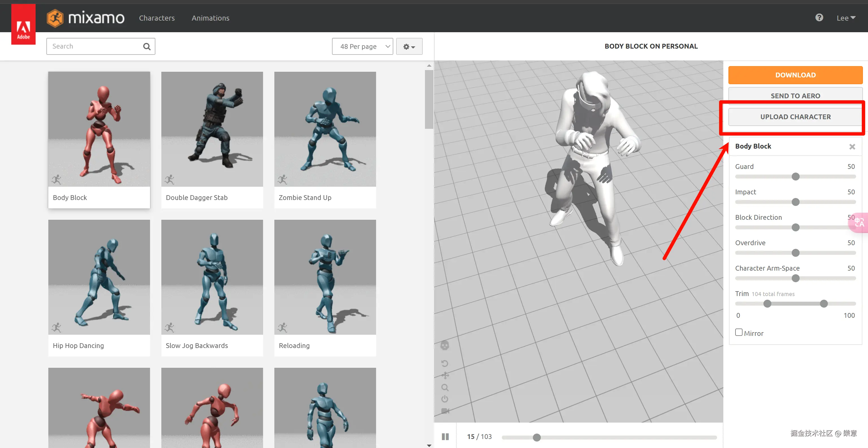Click the scrollbar up arrow
The width and height of the screenshot is (868, 448).
coord(429,66)
